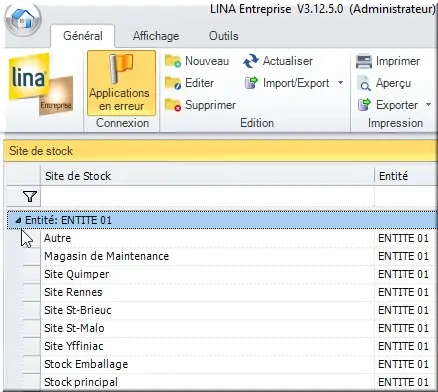Screen dimensions: 438x392
Task: Click the Editer button label
Action: tap(199, 83)
